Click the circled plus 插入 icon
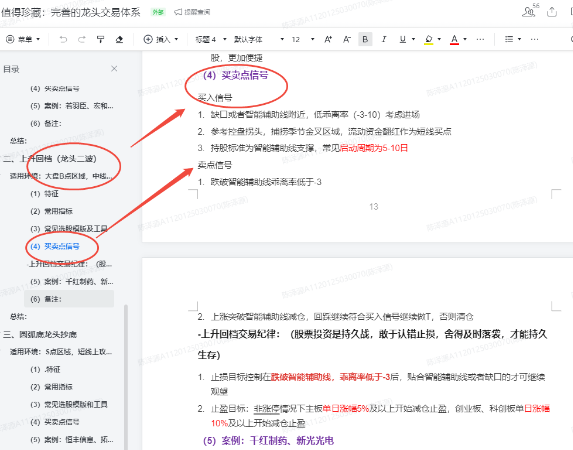Image resolution: width=573 pixels, height=450 pixels. [x=148, y=39]
